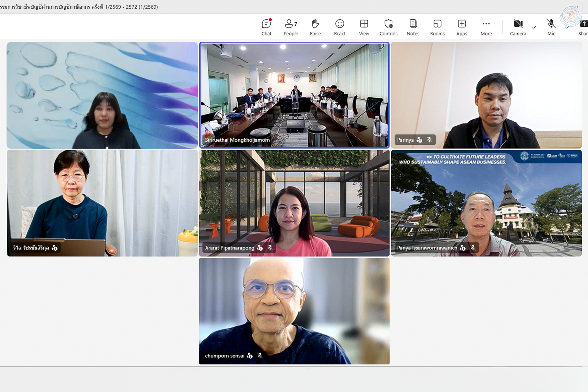Open the Apps menu

(462, 27)
